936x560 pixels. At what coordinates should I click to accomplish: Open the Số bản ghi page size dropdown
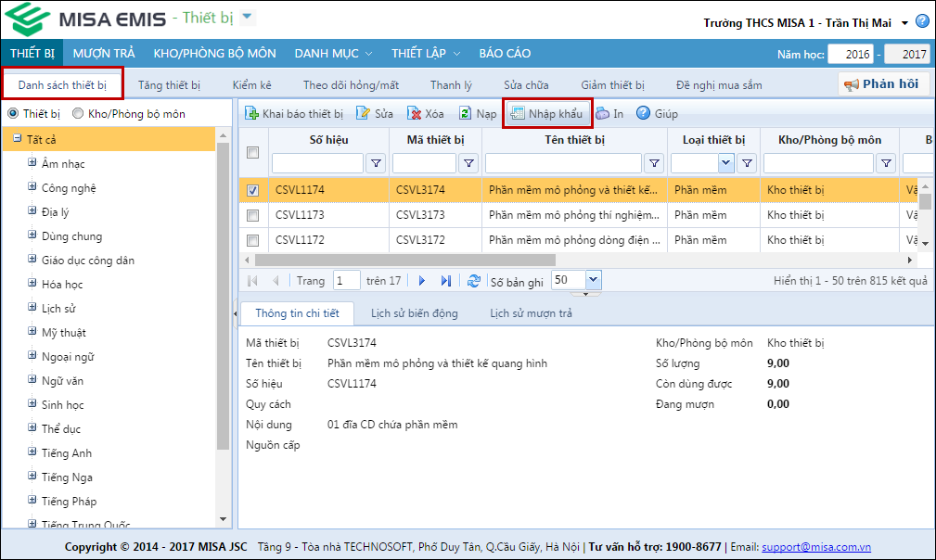593,280
